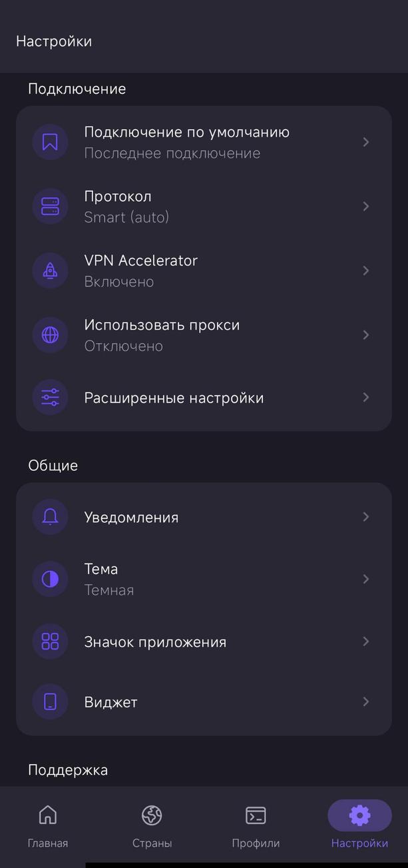Open the VPN Accelerator settings row
Image resolution: width=408 pixels, height=868 pixels.
click(x=204, y=270)
